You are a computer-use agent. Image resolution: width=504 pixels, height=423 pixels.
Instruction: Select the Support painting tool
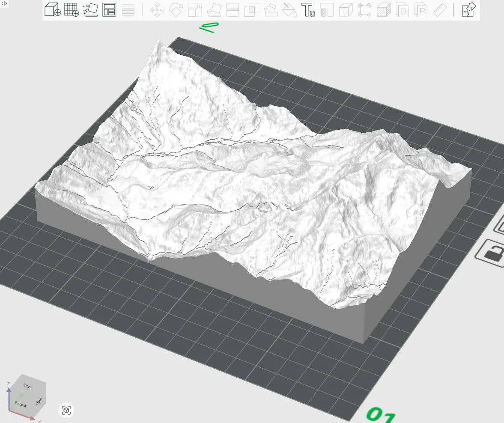[271, 10]
